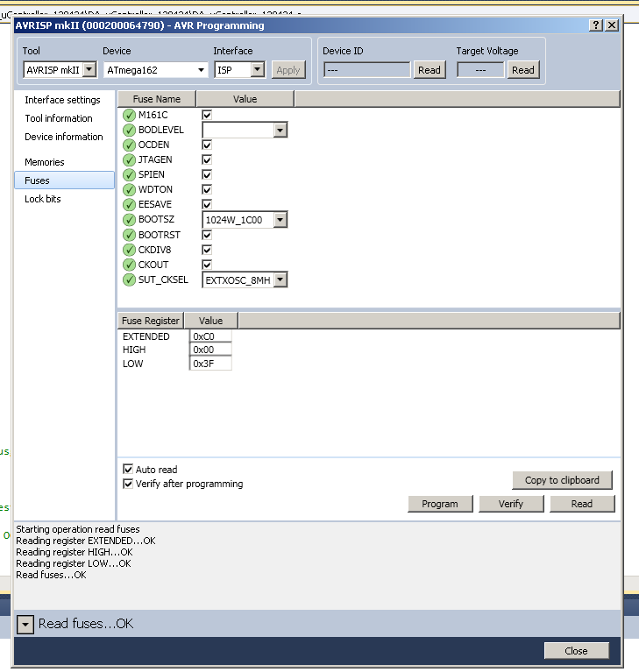Click the Device ID text field
This screenshot has width=639, height=672.
367,70
